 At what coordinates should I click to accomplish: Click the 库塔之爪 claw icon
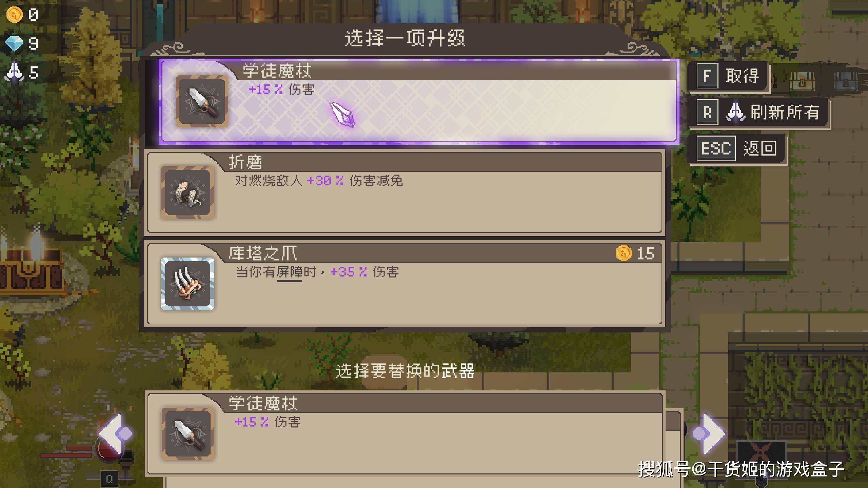188,284
